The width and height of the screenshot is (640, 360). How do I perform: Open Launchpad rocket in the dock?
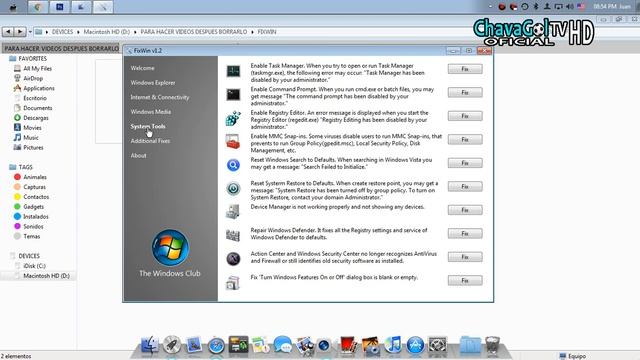172,345
